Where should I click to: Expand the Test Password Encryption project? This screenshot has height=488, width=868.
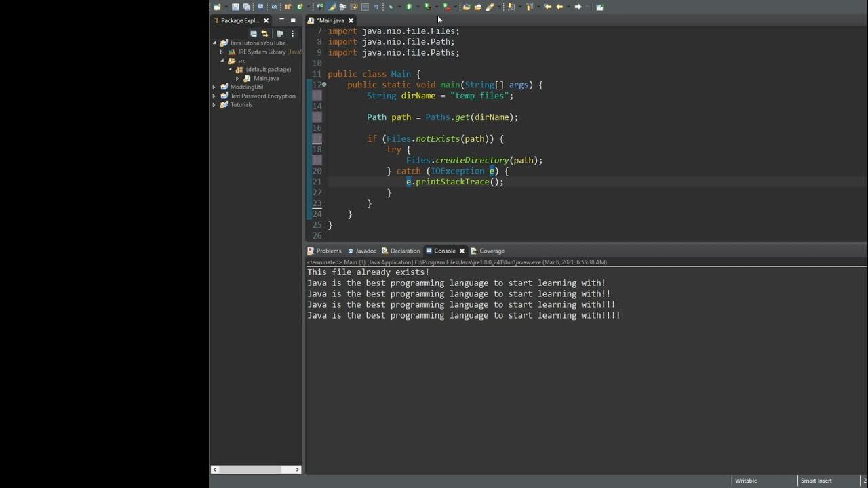[214, 96]
